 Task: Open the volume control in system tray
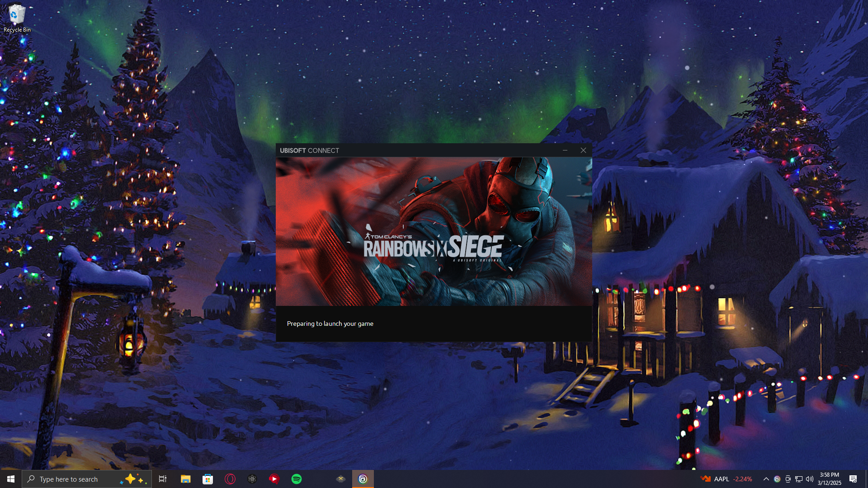pyautogui.click(x=810, y=479)
